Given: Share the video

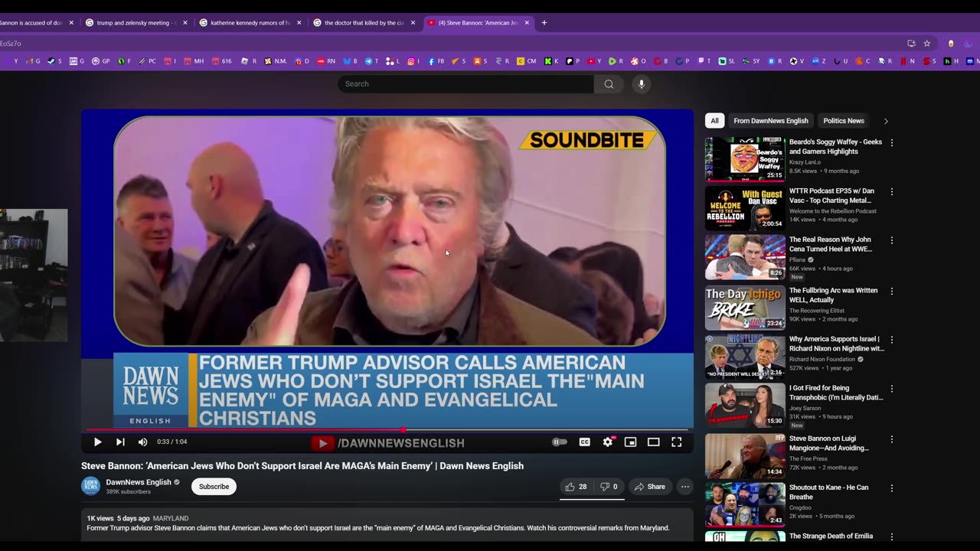Looking at the screenshot, I should 648,487.
